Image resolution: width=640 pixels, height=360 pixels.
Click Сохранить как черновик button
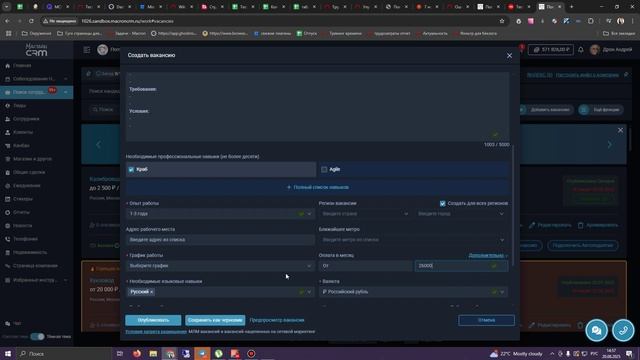click(x=215, y=320)
